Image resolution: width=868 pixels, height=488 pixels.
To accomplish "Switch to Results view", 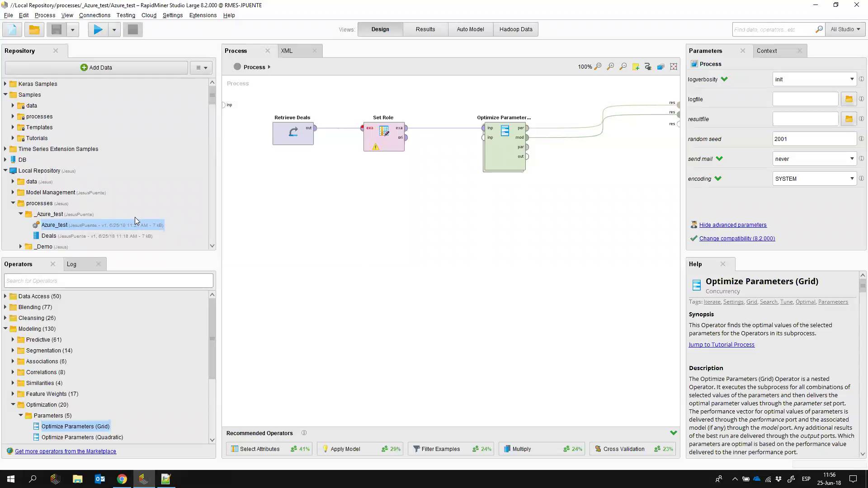I will (x=425, y=29).
